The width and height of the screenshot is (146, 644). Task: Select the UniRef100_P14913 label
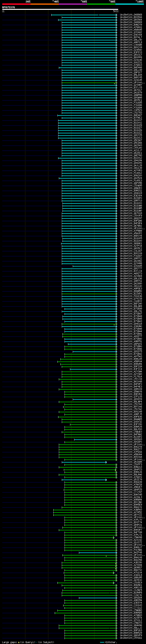tap(131, 180)
